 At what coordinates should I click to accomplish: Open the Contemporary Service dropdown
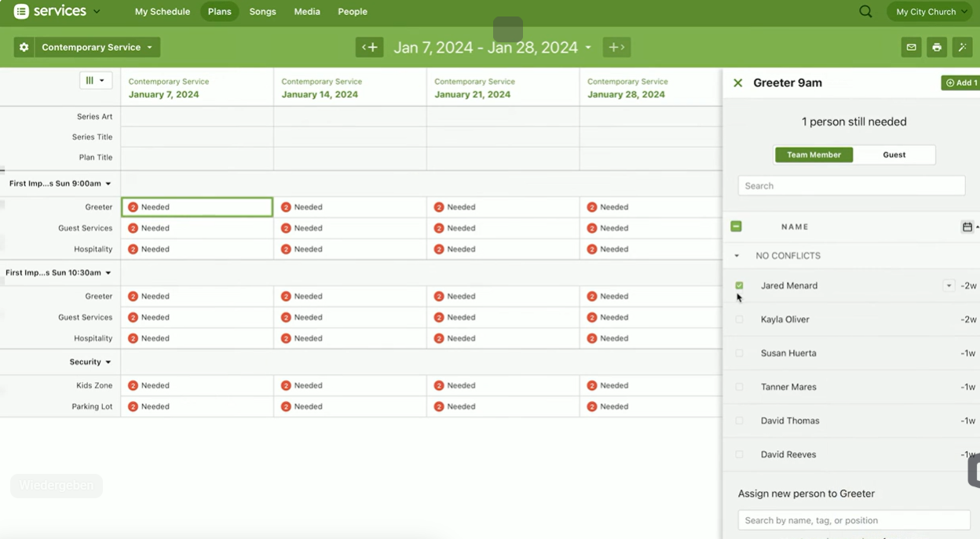[x=97, y=47]
